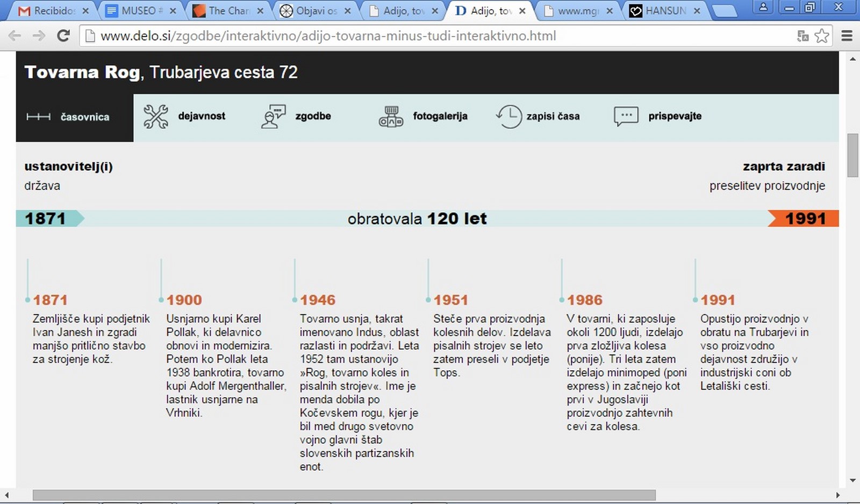Switch to the Recibidos Gmail tab

coord(54,11)
